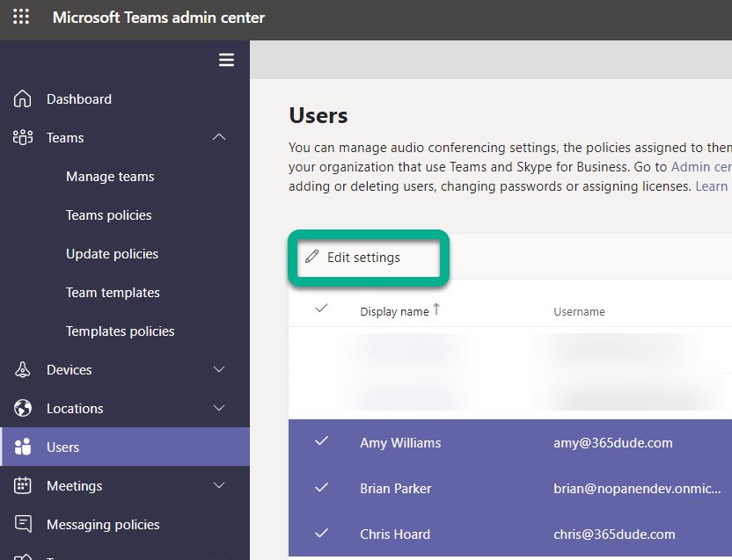Screen dimensions: 732x560
Task: Click the Meetings calendar icon
Action: [x=23, y=486]
